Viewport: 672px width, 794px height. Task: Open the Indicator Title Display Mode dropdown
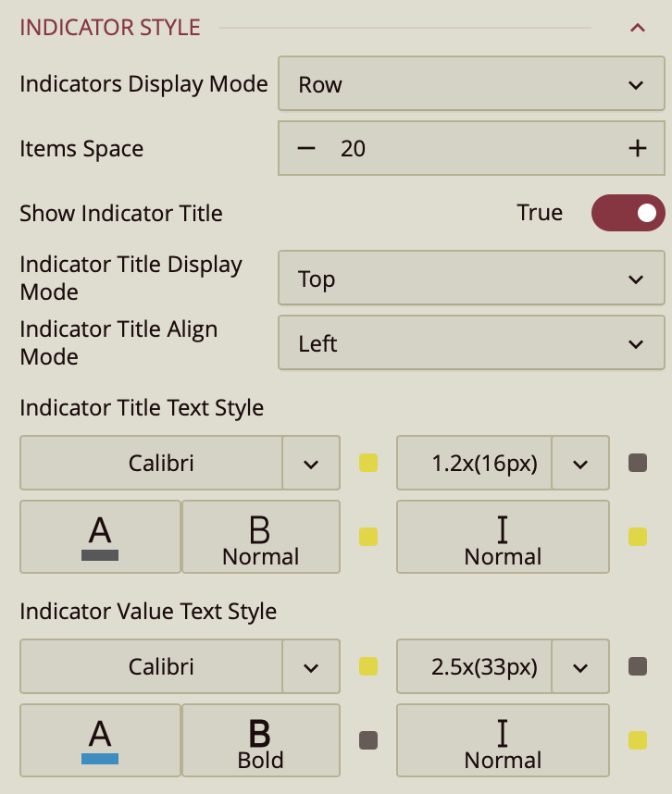tap(471, 279)
